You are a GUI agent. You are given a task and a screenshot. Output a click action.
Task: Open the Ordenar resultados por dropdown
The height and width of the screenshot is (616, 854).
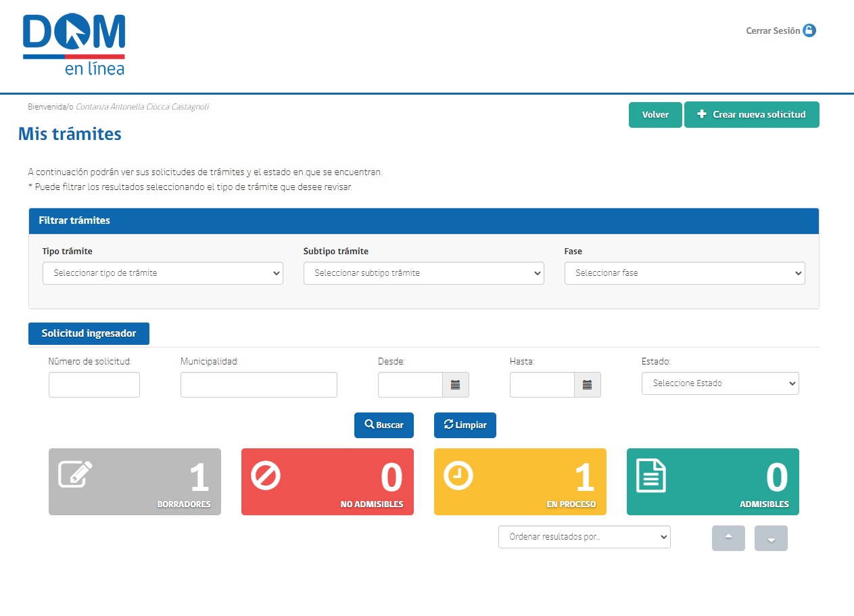click(x=584, y=537)
